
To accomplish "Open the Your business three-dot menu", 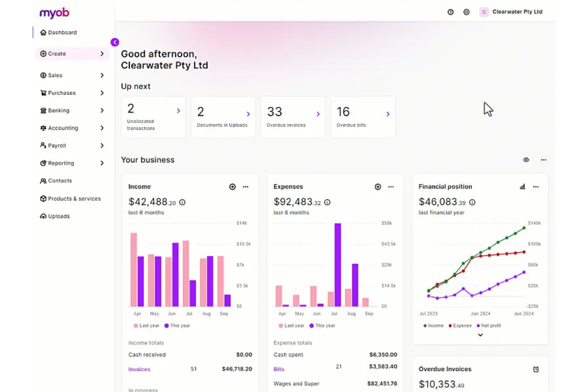I will click(x=544, y=160).
